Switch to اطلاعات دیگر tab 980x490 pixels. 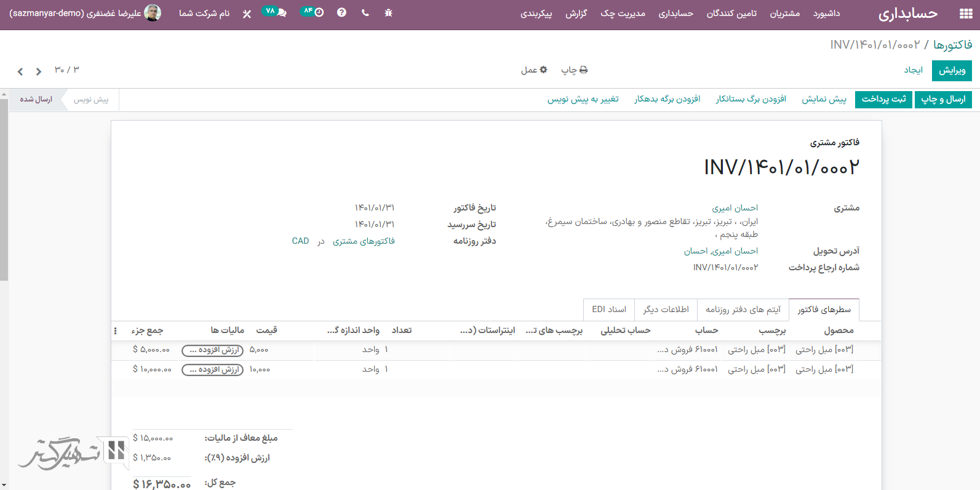click(x=666, y=310)
